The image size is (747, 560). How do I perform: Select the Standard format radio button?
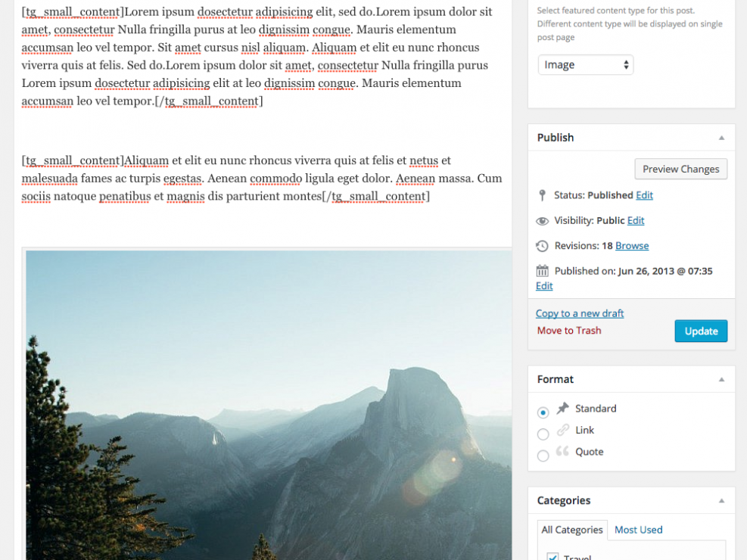[x=543, y=412]
